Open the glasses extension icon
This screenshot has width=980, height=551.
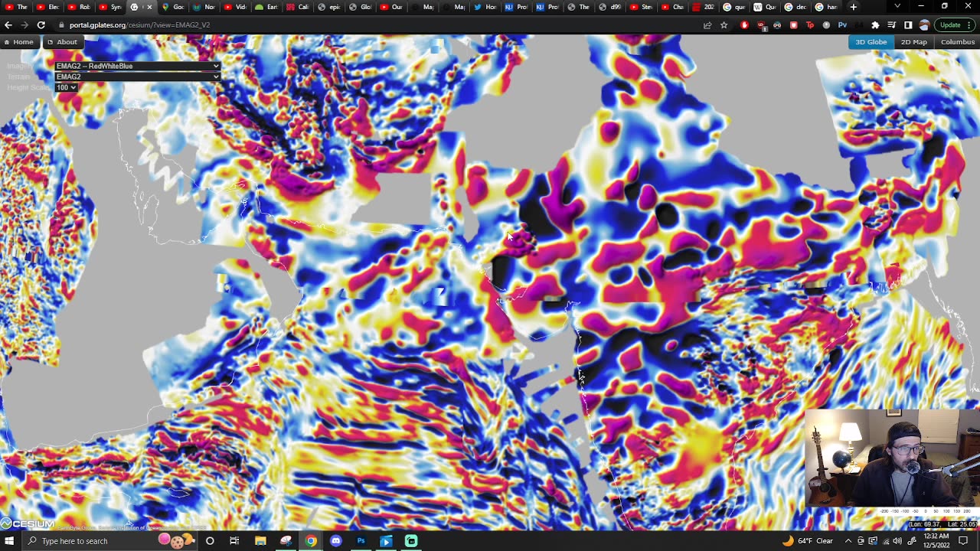(x=777, y=24)
